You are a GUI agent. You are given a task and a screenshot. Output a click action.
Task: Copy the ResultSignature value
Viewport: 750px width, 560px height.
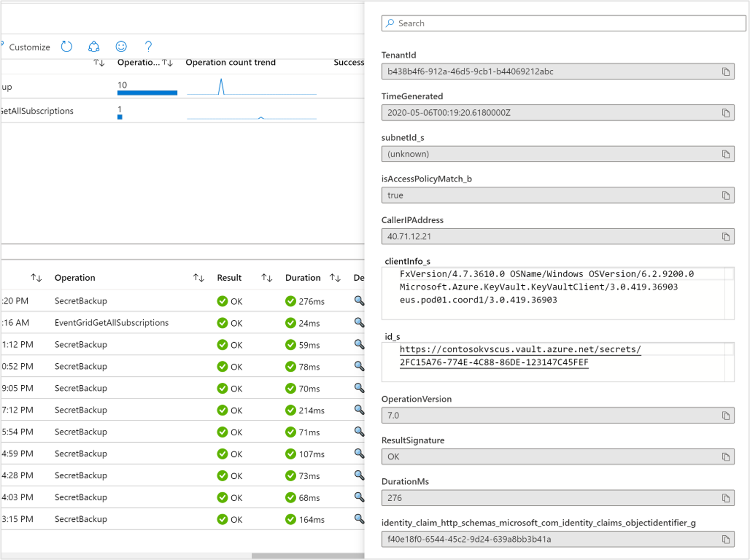[726, 457]
